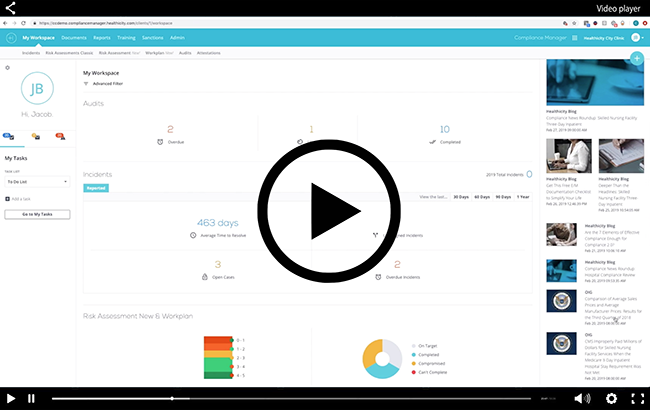Click the round plus button at top right
The height and width of the screenshot is (410, 650).
(637, 58)
